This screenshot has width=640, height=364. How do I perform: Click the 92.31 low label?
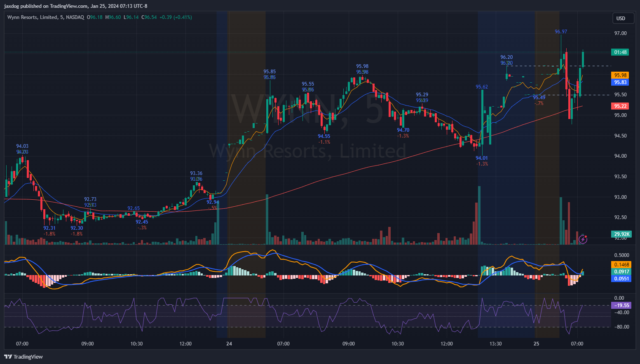pyautogui.click(x=49, y=228)
